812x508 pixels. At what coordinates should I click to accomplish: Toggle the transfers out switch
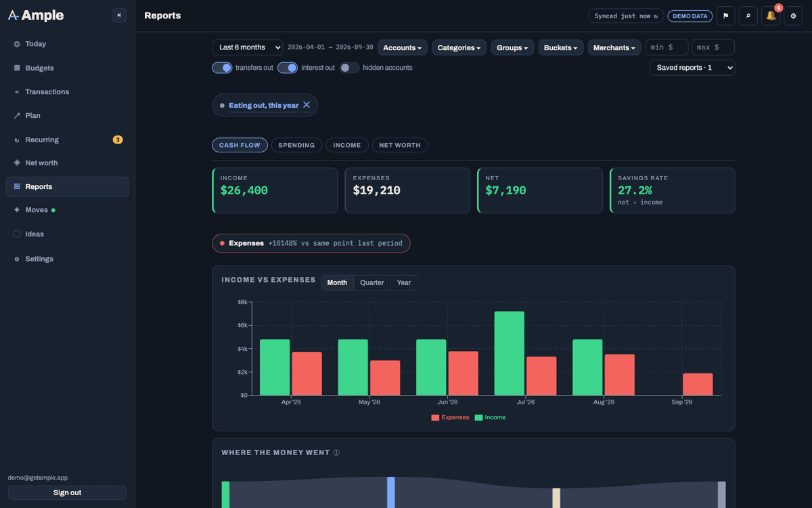pyautogui.click(x=222, y=68)
